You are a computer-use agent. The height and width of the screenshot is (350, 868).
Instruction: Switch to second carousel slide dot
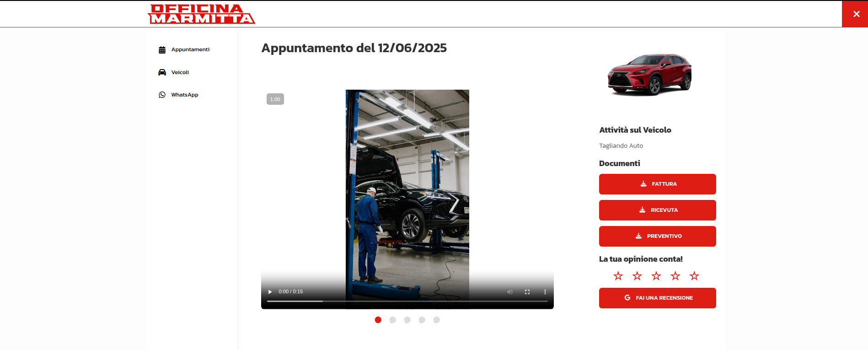click(392, 320)
